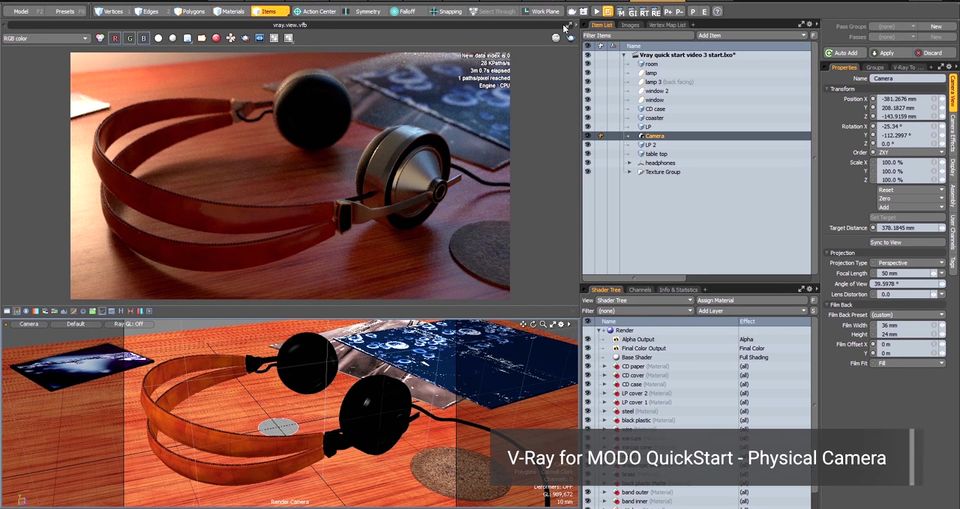Expand the CD paper material
This screenshot has width=960, height=509.
click(x=604, y=366)
